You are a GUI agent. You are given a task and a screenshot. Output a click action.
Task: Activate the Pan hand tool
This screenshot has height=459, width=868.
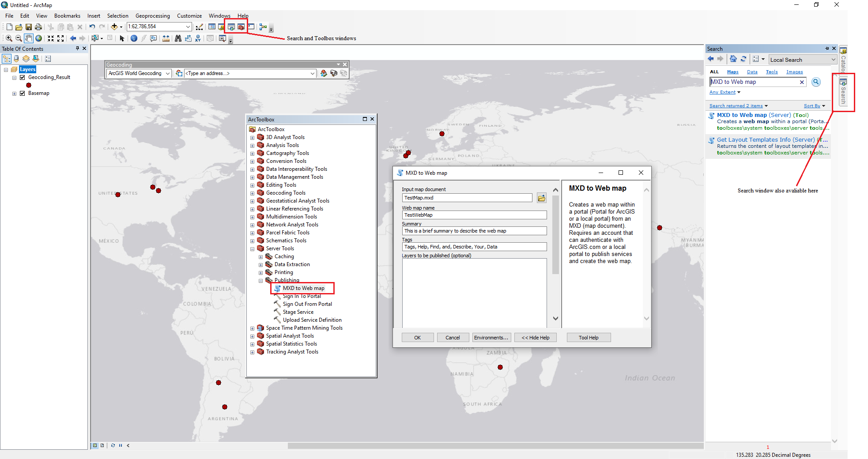(x=29, y=38)
